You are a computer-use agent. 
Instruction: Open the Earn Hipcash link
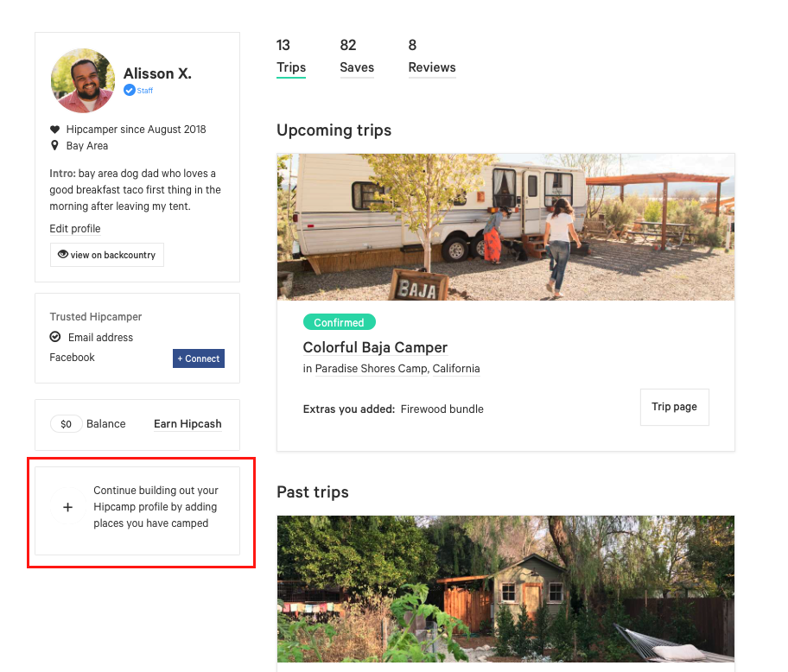(x=187, y=424)
